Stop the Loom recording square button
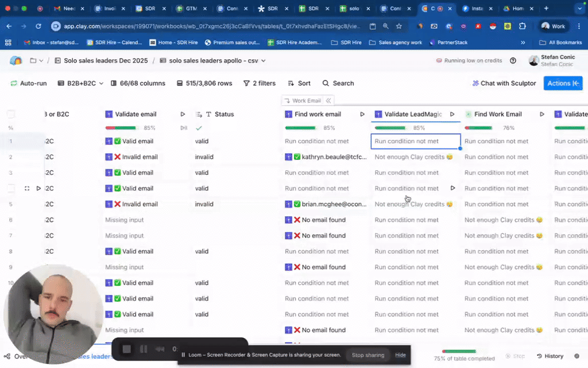 (x=127, y=349)
